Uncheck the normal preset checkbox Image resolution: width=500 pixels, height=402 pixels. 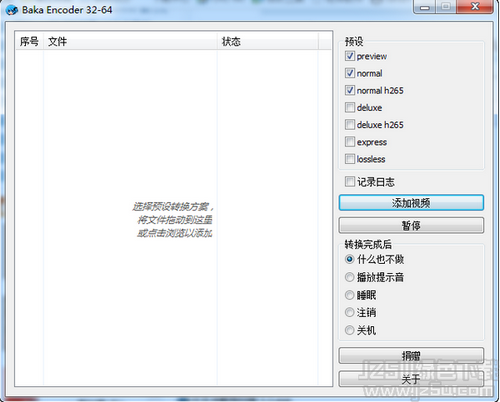(x=350, y=73)
